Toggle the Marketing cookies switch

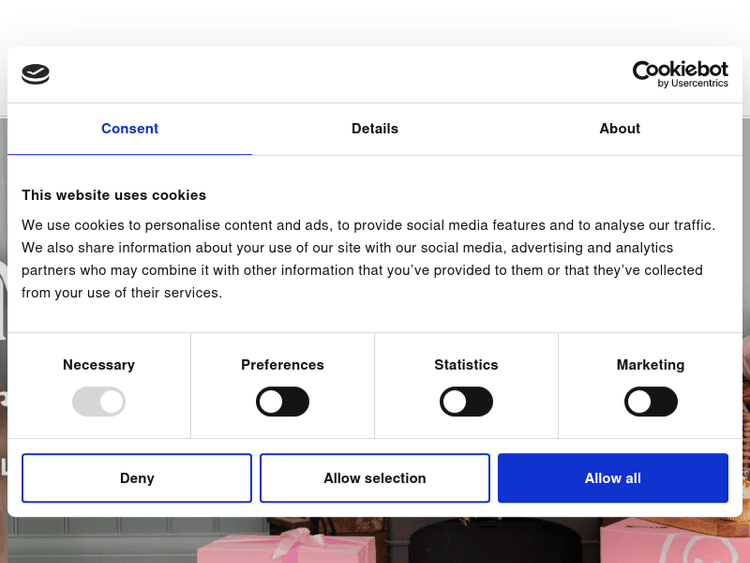[651, 402]
